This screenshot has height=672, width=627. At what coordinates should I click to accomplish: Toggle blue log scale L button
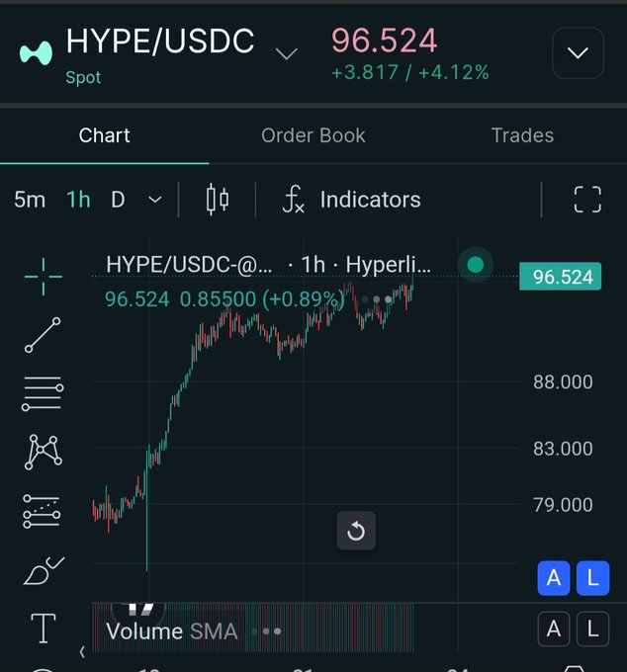pyautogui.click(x=592, y=578)
